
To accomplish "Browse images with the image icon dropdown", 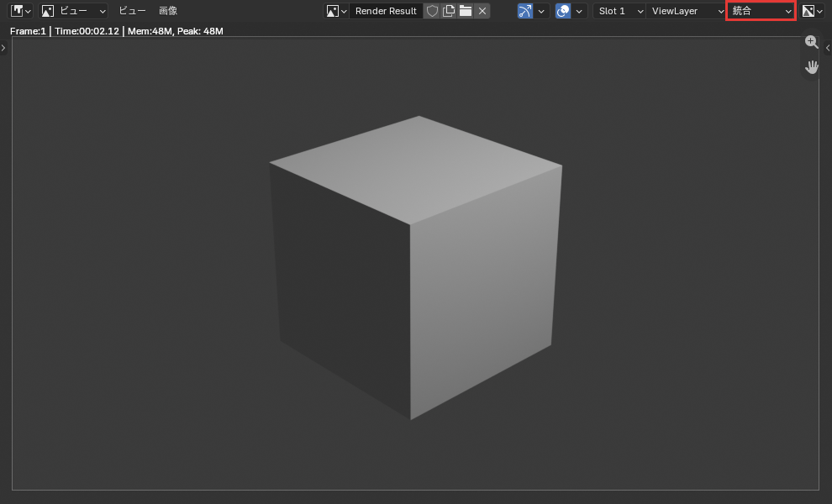I will pos(336,11).
